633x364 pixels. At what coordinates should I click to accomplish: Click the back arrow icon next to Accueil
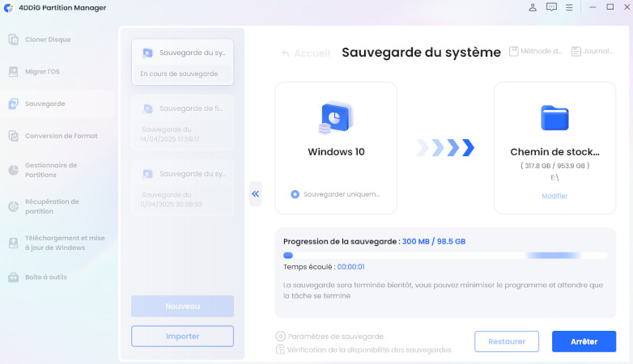coord(286,53)
